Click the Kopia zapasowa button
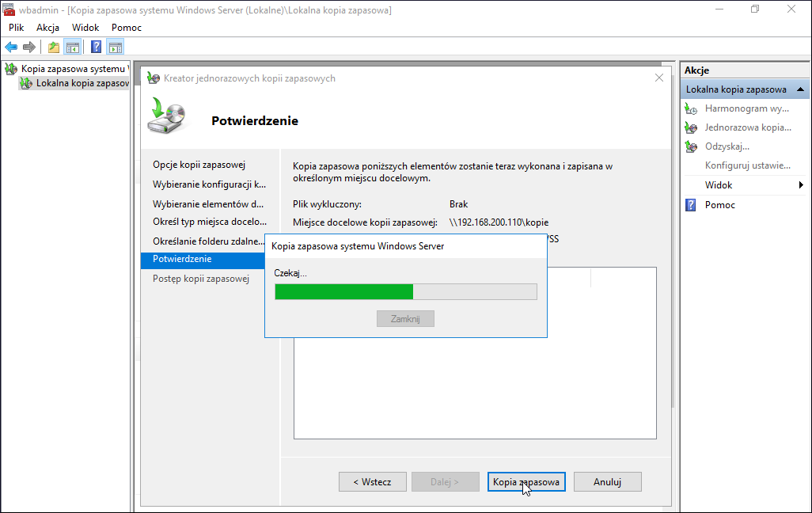Viewport: 812px width, 513px height. tap(526, 482)
